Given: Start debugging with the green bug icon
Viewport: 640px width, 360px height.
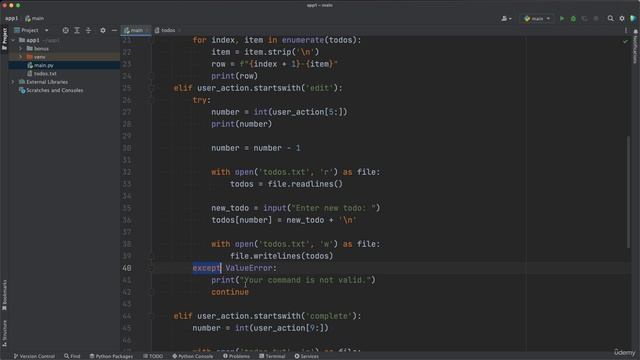Looking at the screenshot, I should tap(573, 18).
